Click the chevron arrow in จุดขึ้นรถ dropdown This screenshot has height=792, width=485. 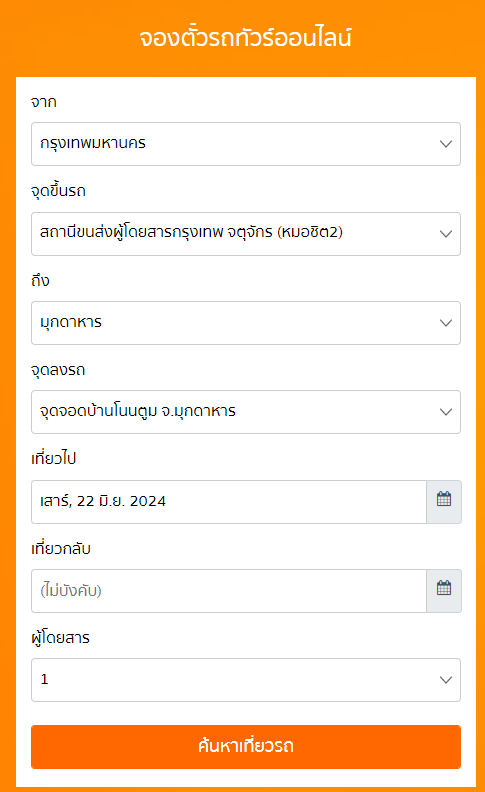coord(446,234)
